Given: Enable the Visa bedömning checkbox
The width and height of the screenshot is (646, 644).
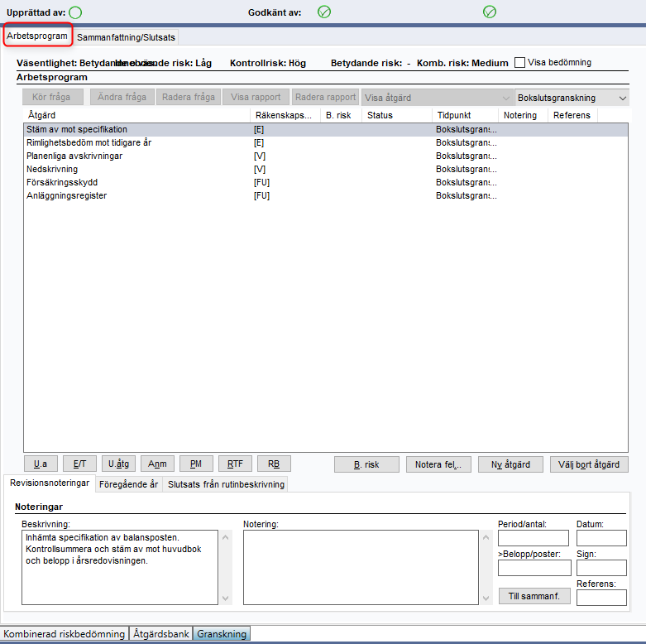Looking at the screenshot, I should (520, 63).
